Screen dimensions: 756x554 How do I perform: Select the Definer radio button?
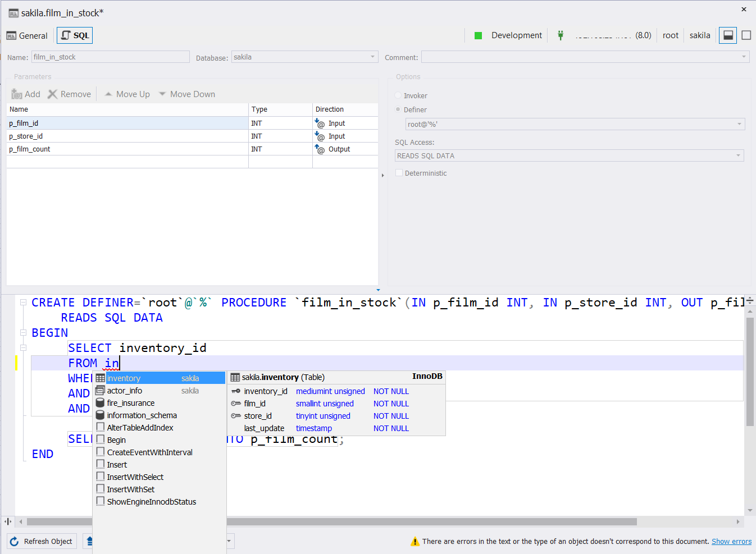pyautogui.click(x=398, y=109)
